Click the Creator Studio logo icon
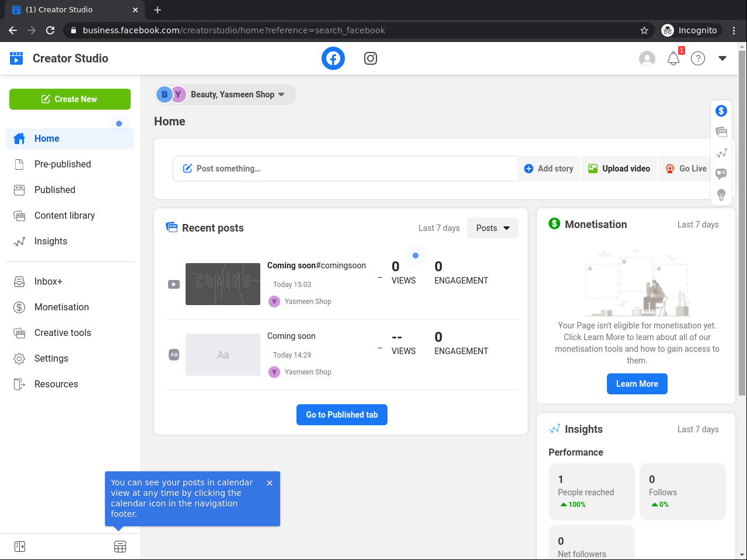This screenshot has width=747, height=560. tap(16, 58)
